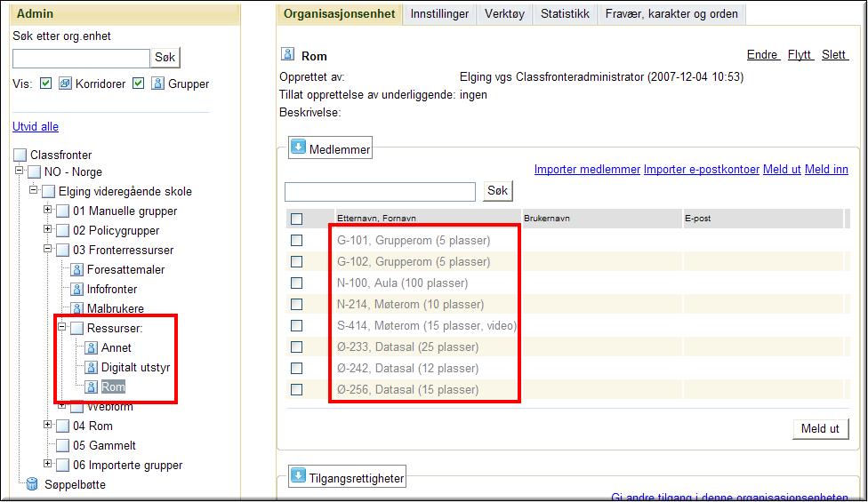
Task: Sort by the Etternavn, Fornavn column header
Action: pyautogui.click(x=376, y=219)
